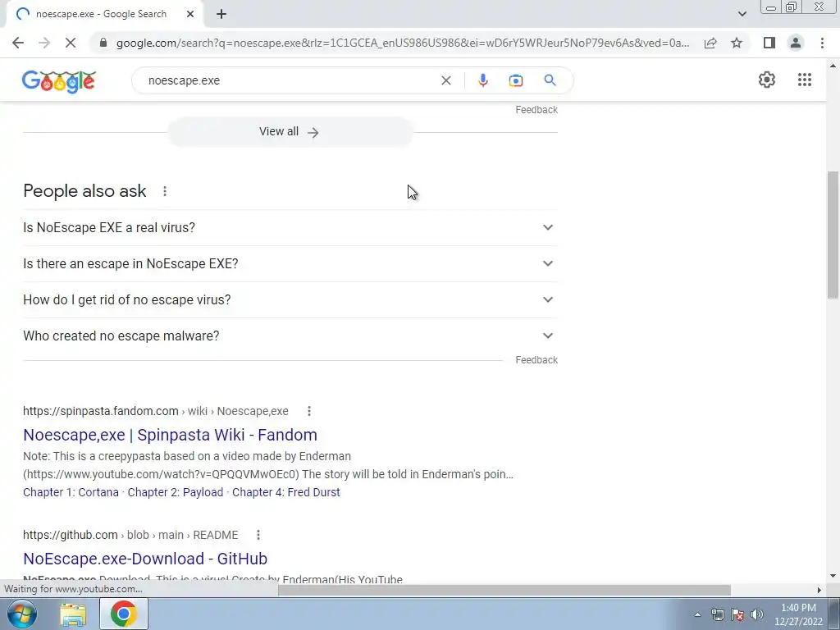This screenshot has height=630, width=840.
Task: Click Feedback link above View all
Action: (536, 110)
